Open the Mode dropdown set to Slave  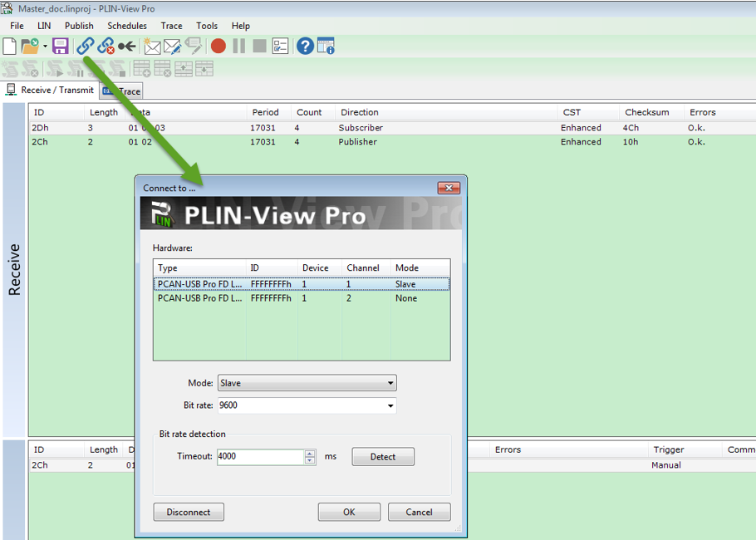pyautogui.click(x=307, y=383)
